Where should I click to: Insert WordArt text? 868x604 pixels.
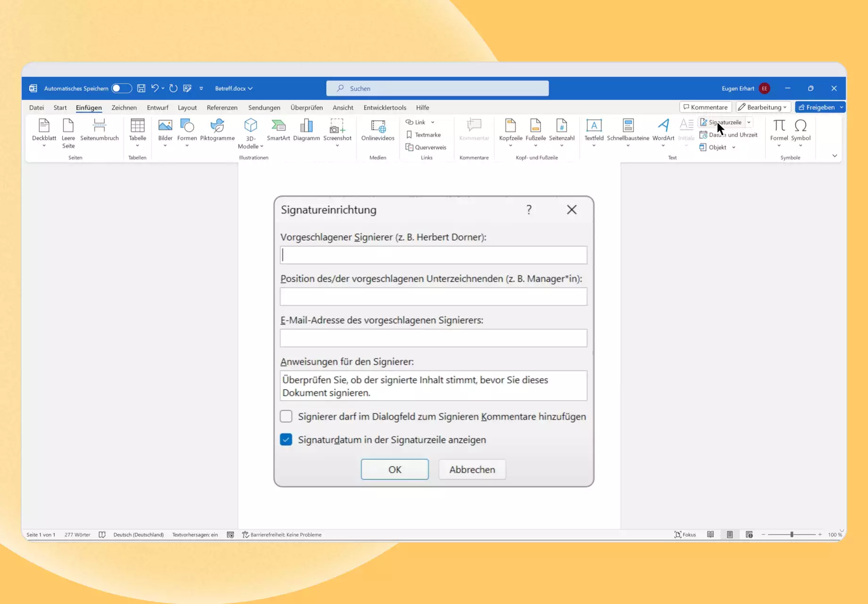(663, 133)
